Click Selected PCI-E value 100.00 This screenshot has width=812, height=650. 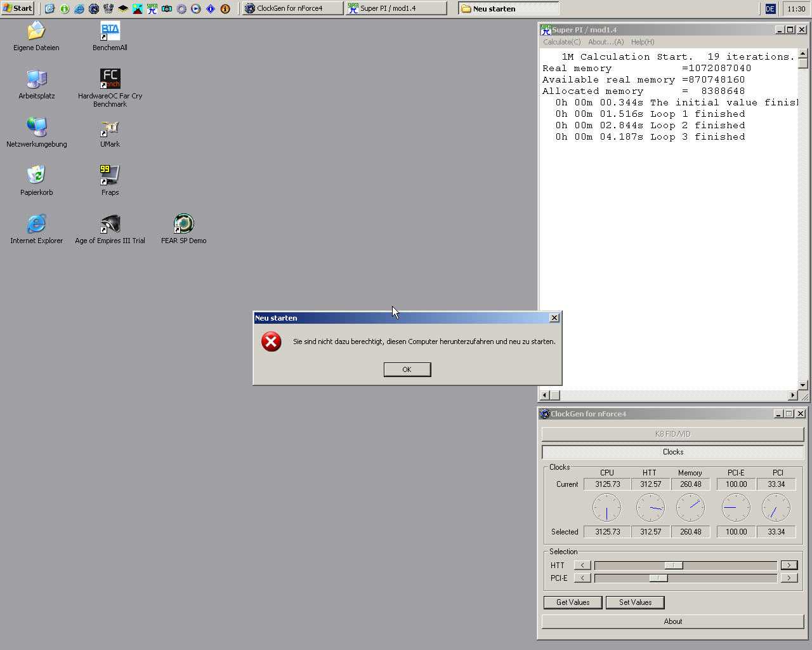736,532
